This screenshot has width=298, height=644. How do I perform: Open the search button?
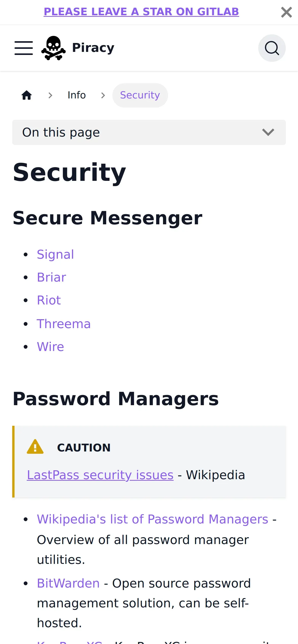pyautogui.click(x=272, y=48)
